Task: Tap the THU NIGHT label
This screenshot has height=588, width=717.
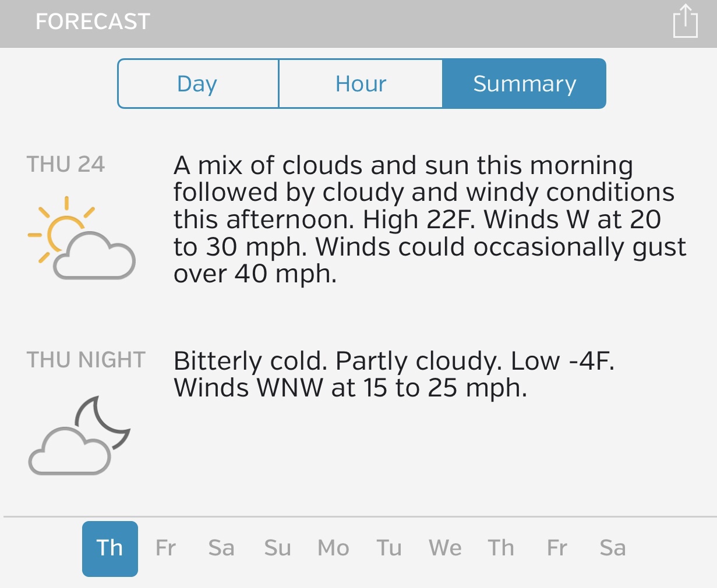Action: (x=86, y=360)
